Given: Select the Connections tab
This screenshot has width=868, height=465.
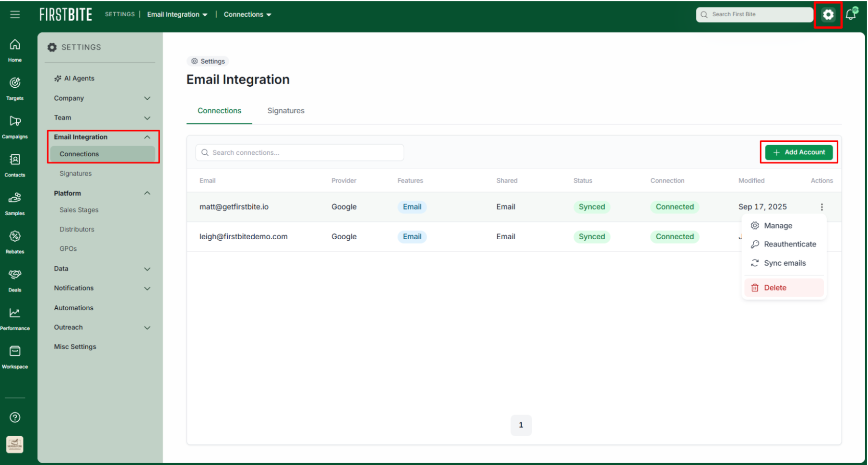Looking at the screenshot, I should click(x=219, y=111).
